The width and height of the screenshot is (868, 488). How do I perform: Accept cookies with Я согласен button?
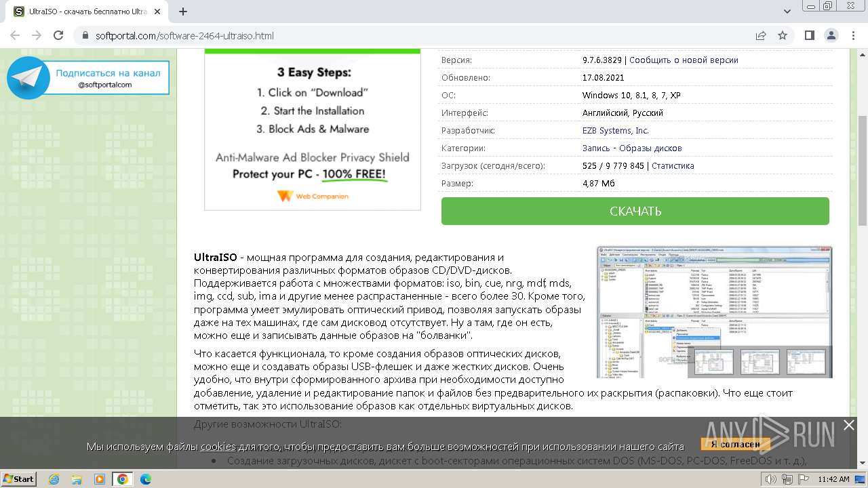pos(735,445)
